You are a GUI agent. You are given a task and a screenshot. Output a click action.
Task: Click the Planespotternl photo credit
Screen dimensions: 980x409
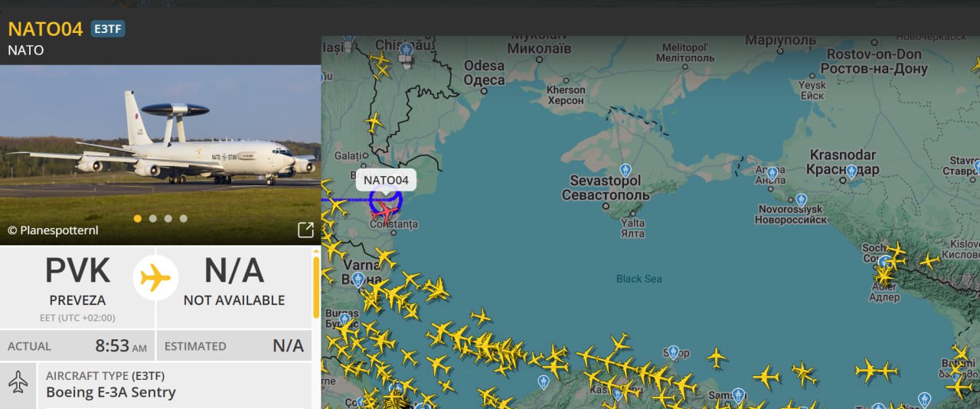pos(53,230)
